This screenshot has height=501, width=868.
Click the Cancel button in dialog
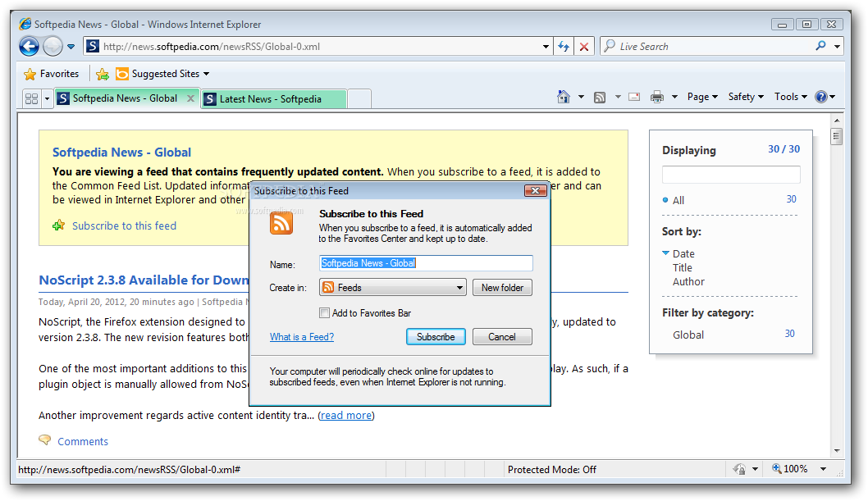[502, 337]
